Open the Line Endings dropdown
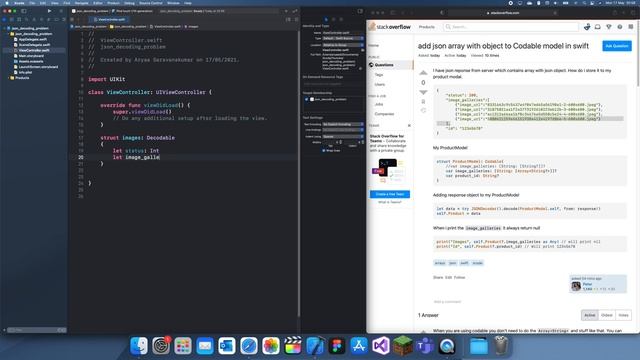This screenshot has height=360, width=640. point(343,130)
